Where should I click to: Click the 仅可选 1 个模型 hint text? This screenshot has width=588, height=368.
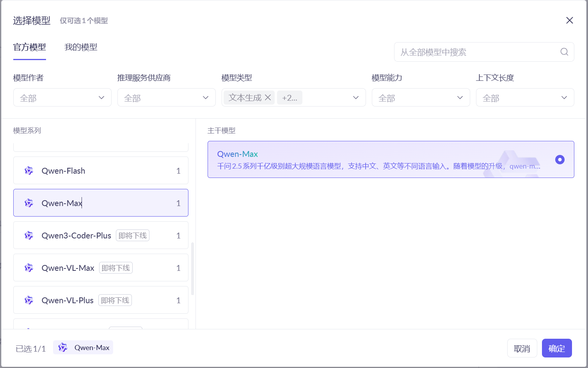pyautogui.click(x=84, y=21)
